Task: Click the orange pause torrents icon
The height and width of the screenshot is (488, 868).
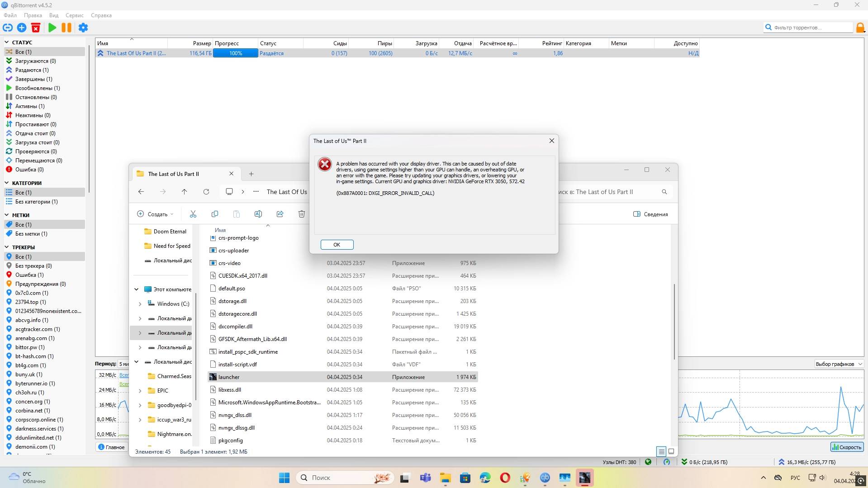Action: tap(66, 28)
